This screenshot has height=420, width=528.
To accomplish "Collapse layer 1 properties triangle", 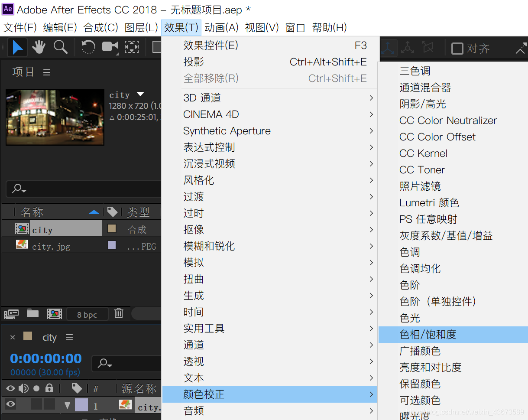I will (x=67, y=406).
